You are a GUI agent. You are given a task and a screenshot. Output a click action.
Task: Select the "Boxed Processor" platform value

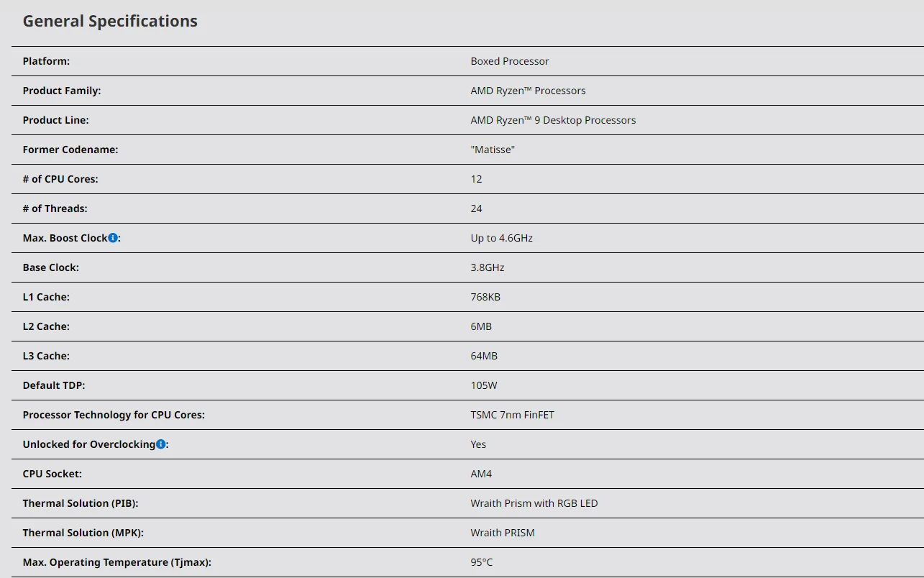[509, 61]
